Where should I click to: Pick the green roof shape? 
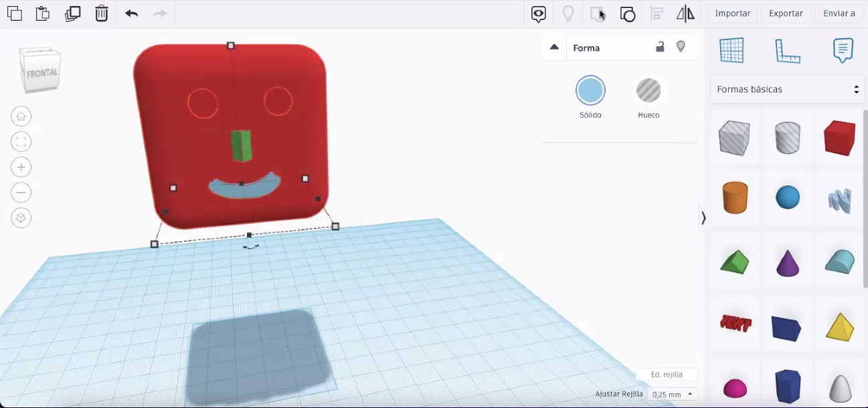click(x=735, y=261)
